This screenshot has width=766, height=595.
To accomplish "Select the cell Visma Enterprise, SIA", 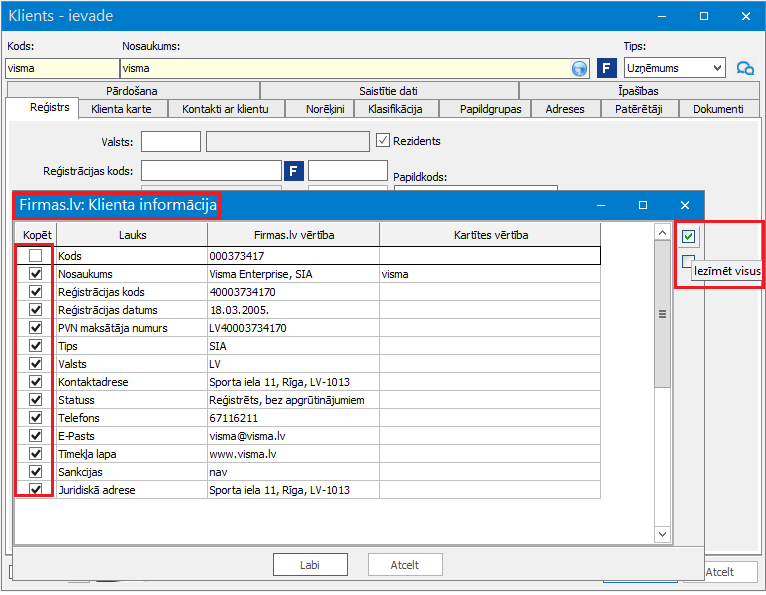I will coord(293,274).
